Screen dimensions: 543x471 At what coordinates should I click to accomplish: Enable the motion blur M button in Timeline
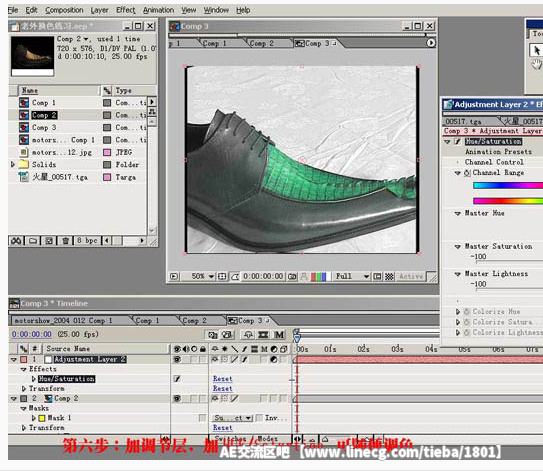click(x=279, y=335)
